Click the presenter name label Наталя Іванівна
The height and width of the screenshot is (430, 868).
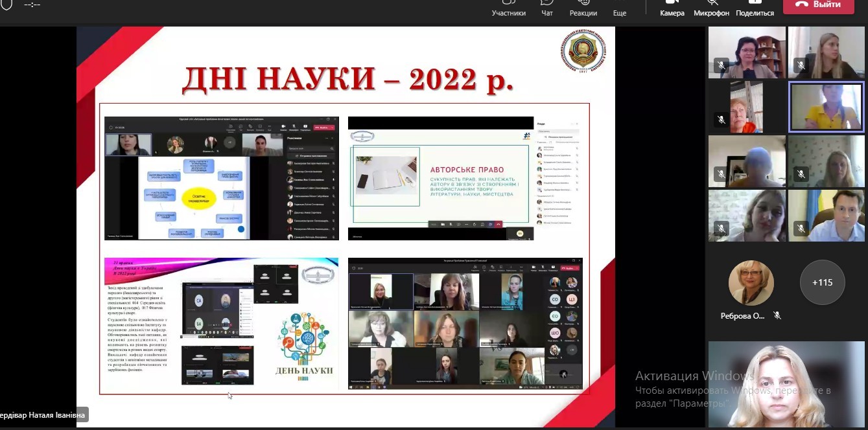tap(43, 415)
